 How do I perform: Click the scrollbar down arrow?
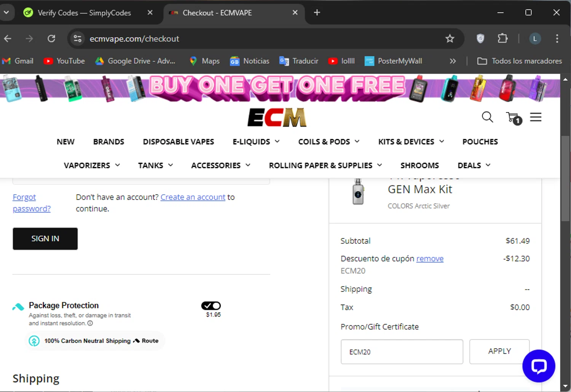tap(565, 387)
